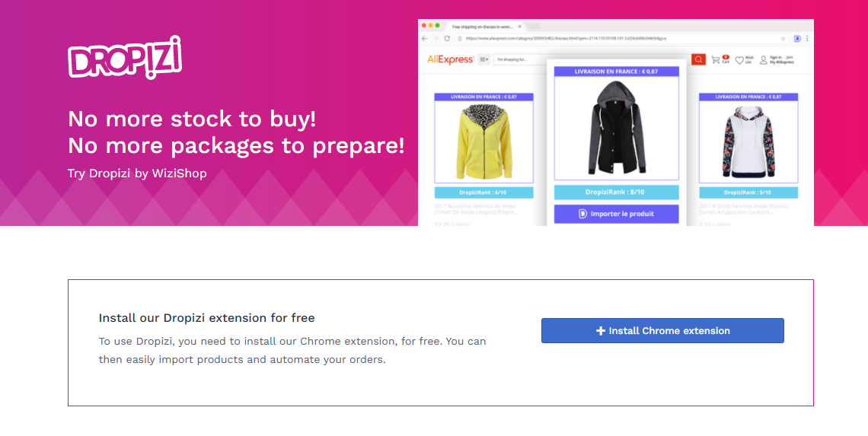Open the AliExpress categories dropdown
Screen dimensions: 868x436
[x=483, y=59]
